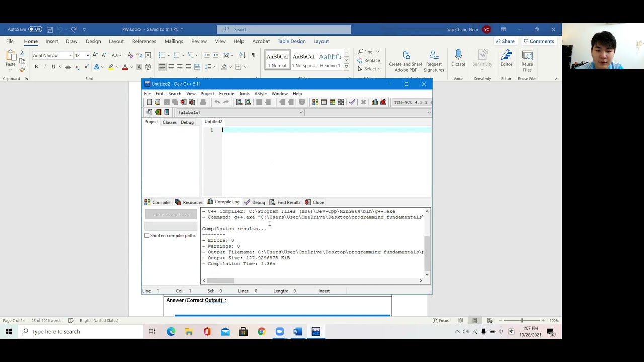The image size is (644, 362).
Task: Open font size 12 dropdown in Word
Action: pyautogui.click(x=87, y=55)
